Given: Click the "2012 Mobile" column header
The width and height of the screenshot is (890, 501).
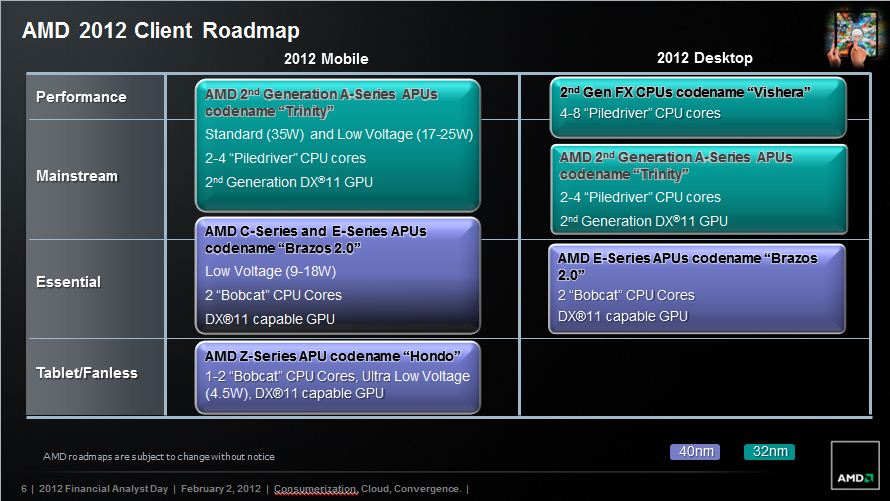Looking at the screenshot, I should (x=326, y=59).
